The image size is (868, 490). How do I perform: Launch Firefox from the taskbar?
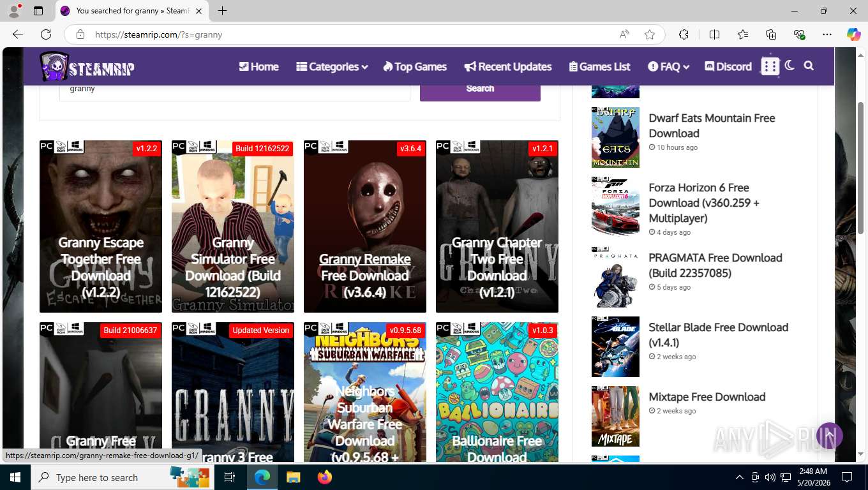point(325,477)
